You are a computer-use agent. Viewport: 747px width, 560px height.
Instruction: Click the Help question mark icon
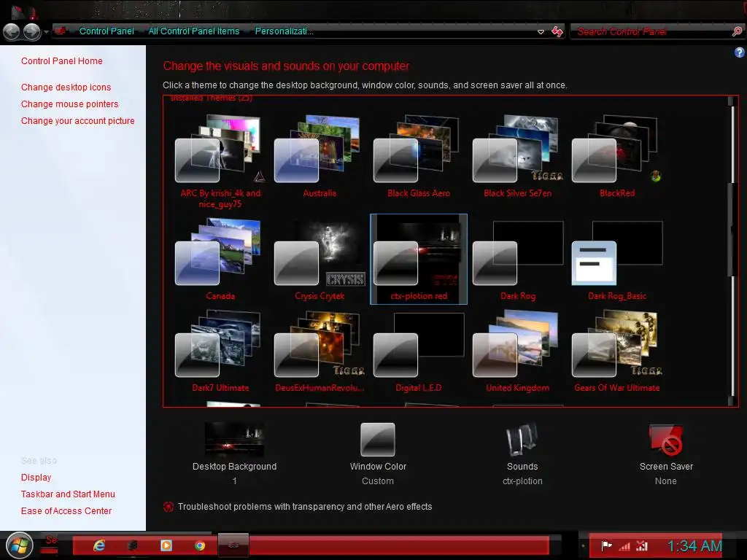pos(740,52)
